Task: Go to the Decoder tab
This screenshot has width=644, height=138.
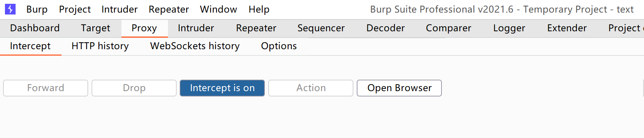Action: pos(386,28)
